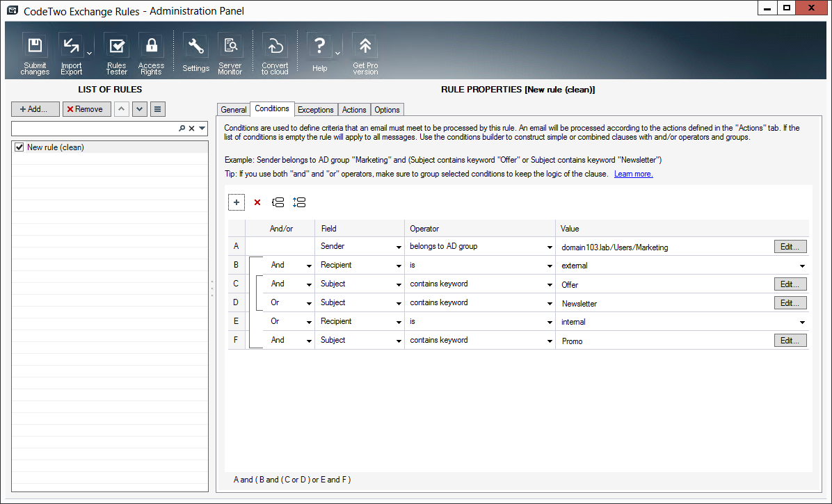Open the Or dropdown in row D

coord(309,304)
